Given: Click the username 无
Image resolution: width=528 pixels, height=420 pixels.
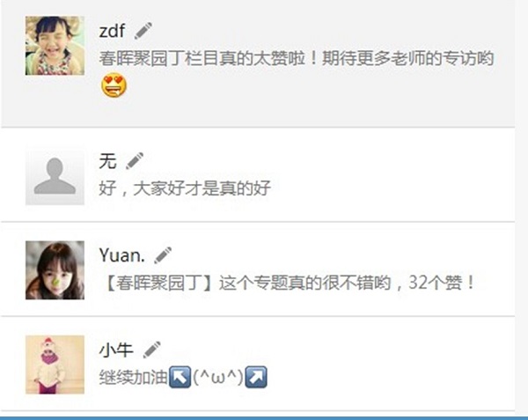Looking at the screenshot, I should (107, 160).
